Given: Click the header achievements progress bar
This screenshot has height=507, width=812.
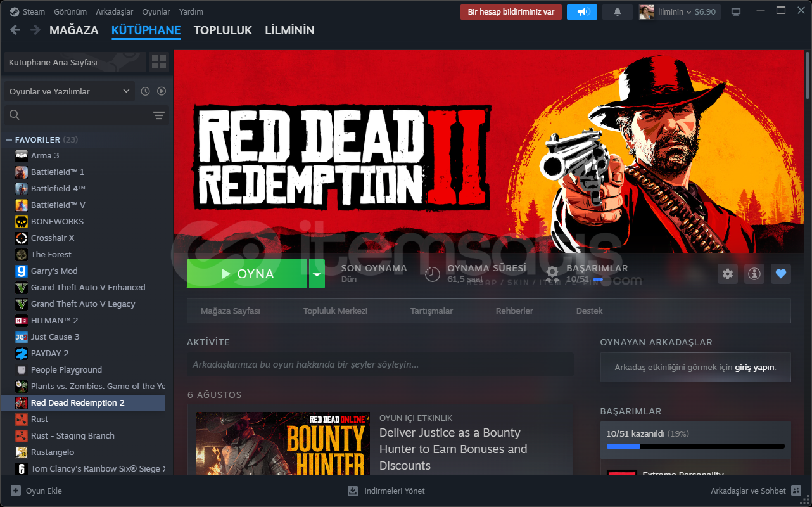Looking at the screenshot, I should click(598, 279).
